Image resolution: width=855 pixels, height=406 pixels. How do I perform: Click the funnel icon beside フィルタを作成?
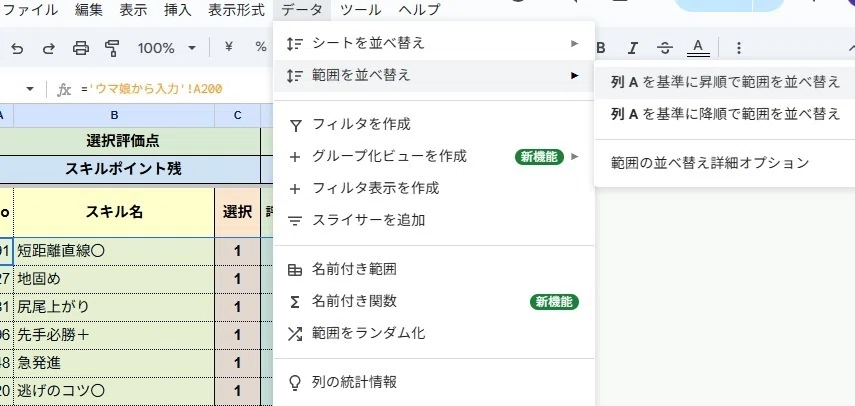294,125
